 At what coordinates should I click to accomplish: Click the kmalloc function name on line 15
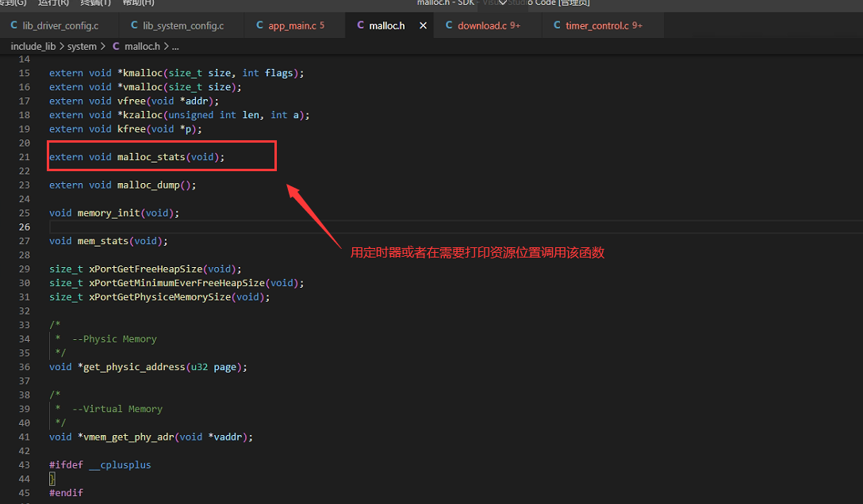pos(143,73)
